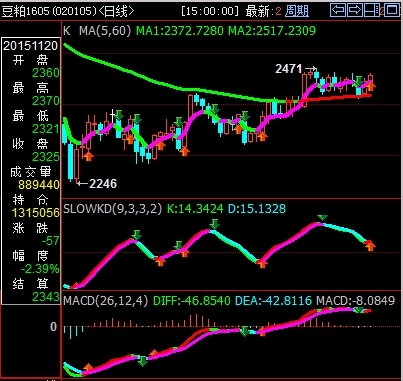Click the green sell arrow above SLOWKD peak near 2471
The image size is (403, 381).
point(322,218)
